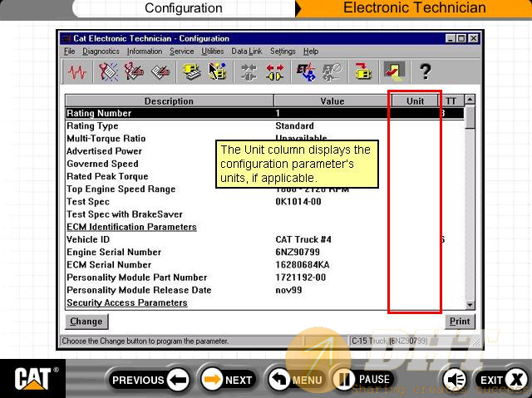Image resolution: width=532 pixels, height=398 pixels.
Task: Open the status tool waveform icon
Action: coord(77,71)
